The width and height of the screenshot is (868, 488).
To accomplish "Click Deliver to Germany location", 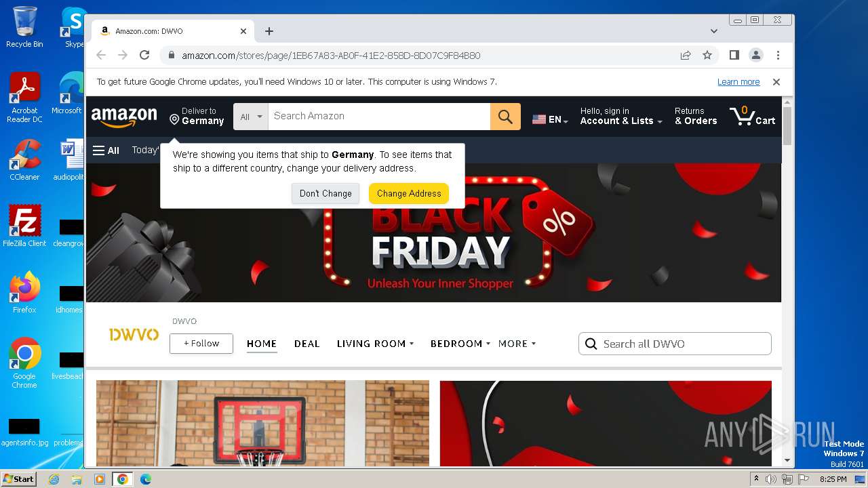I will pyautogui.click(x=197, y=117).
